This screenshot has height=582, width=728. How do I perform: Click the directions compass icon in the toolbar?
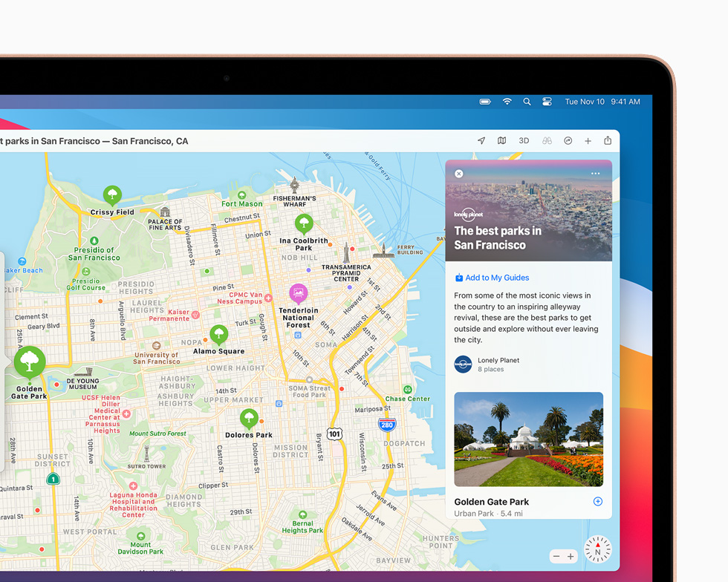pos(568,140)
